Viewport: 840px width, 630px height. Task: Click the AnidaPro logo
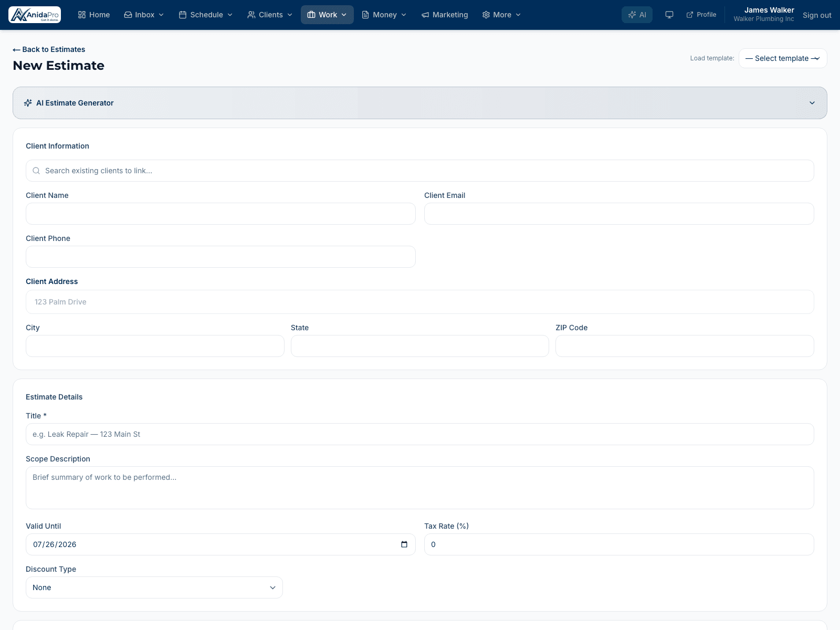[x=35, y=15]
